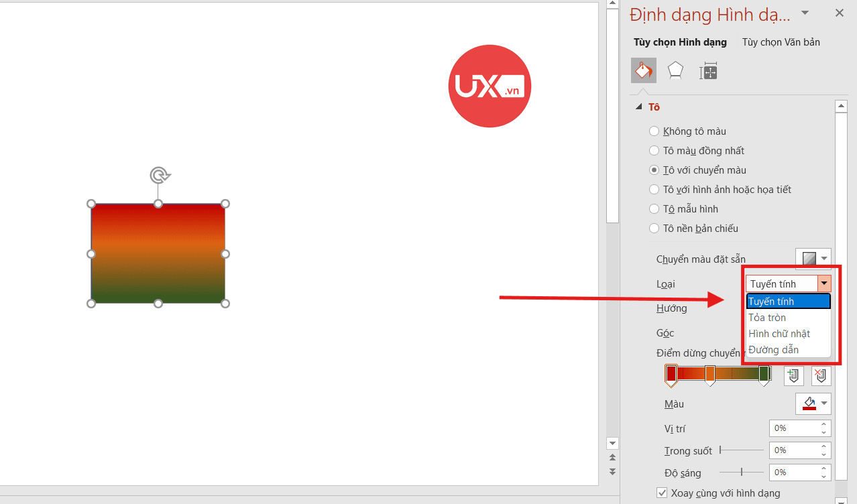Image resolution: width=857 pixels, height=504 pixels.
Task: Select the orange middle gradient stop
Action: tap(709, 375)
